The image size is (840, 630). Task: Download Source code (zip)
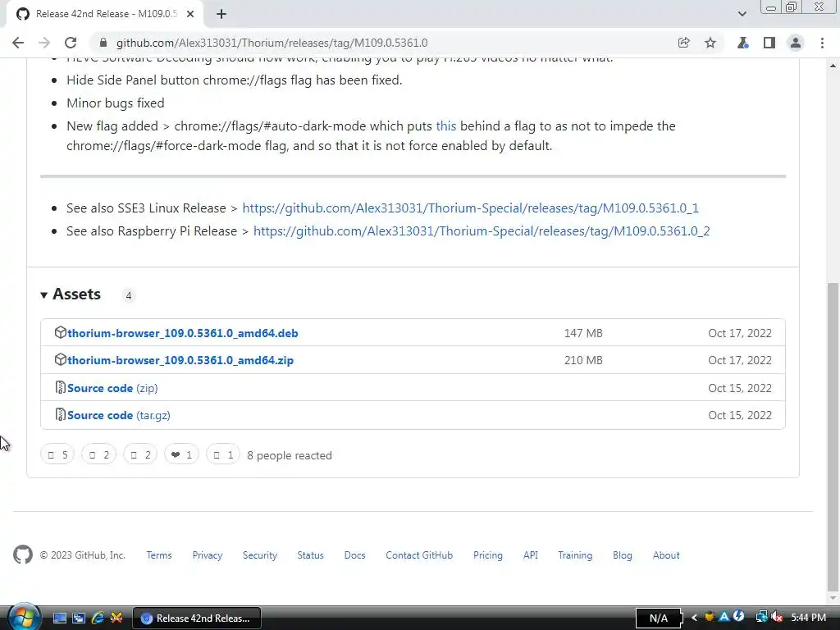(x=112, y=388)
